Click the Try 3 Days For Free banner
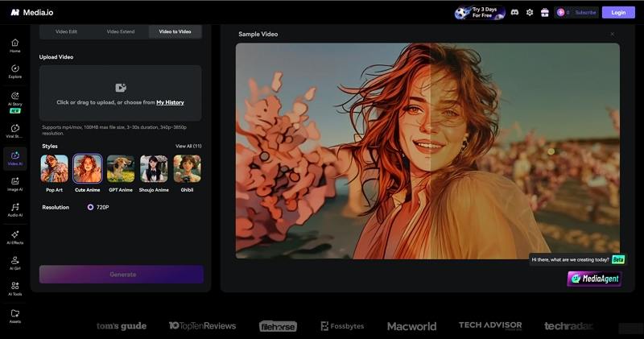The image size is (644, 339). click(x=480, y=12)
